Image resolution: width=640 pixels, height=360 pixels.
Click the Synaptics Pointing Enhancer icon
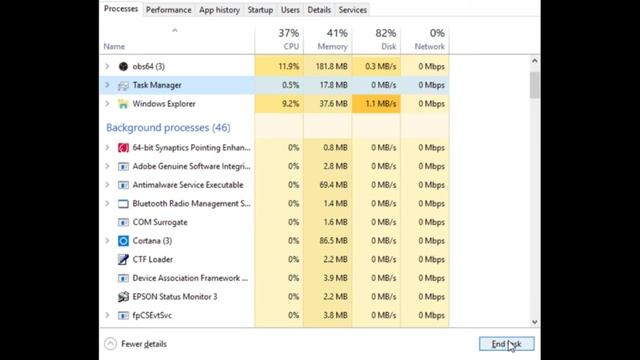tap(123, 148)
